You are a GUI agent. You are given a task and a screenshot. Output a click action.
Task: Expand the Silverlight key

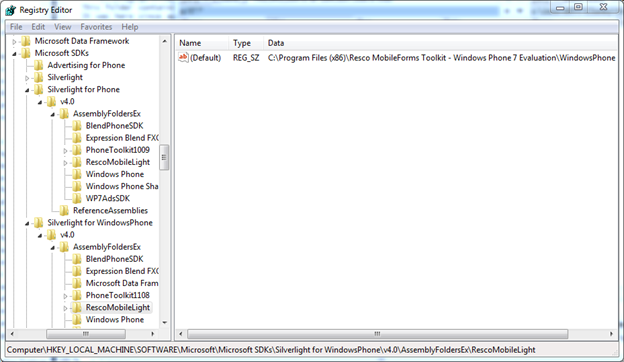pos(27,78)
